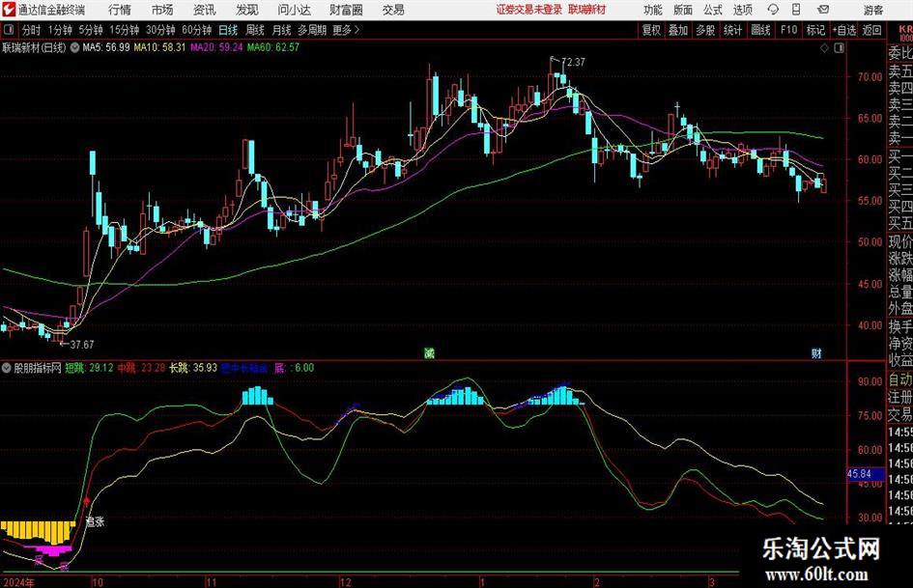
Task: Click the MA20: 59.24 indicator value
Action: tap(216, 47)
